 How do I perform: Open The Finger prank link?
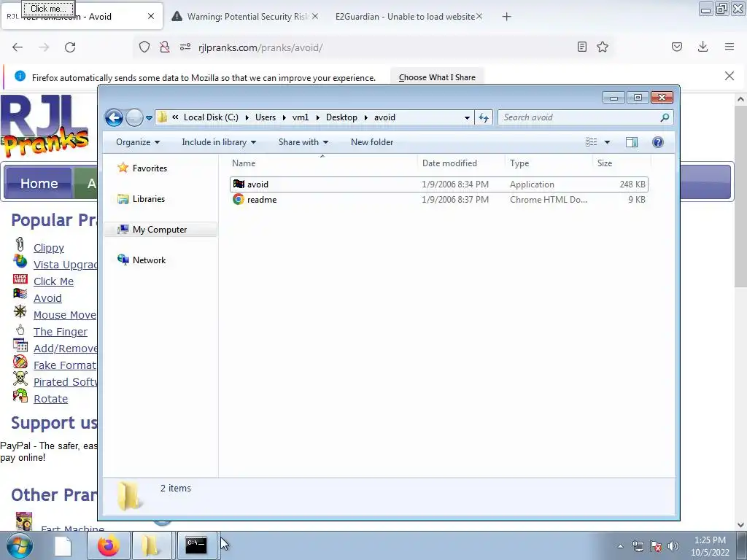61,332
